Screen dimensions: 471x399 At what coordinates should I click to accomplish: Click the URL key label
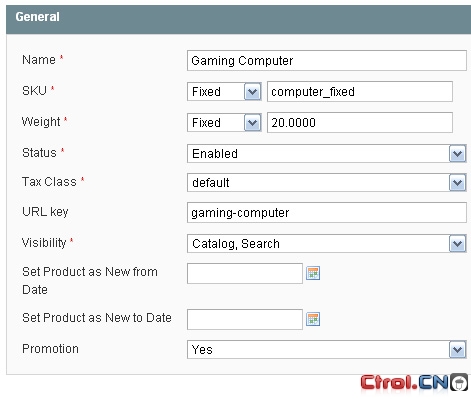[x=45, y=212]
